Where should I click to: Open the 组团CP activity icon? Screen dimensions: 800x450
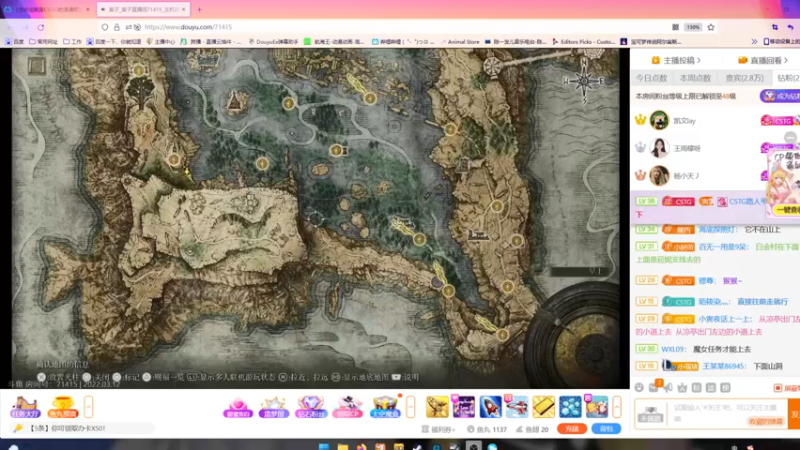(348, 407)
